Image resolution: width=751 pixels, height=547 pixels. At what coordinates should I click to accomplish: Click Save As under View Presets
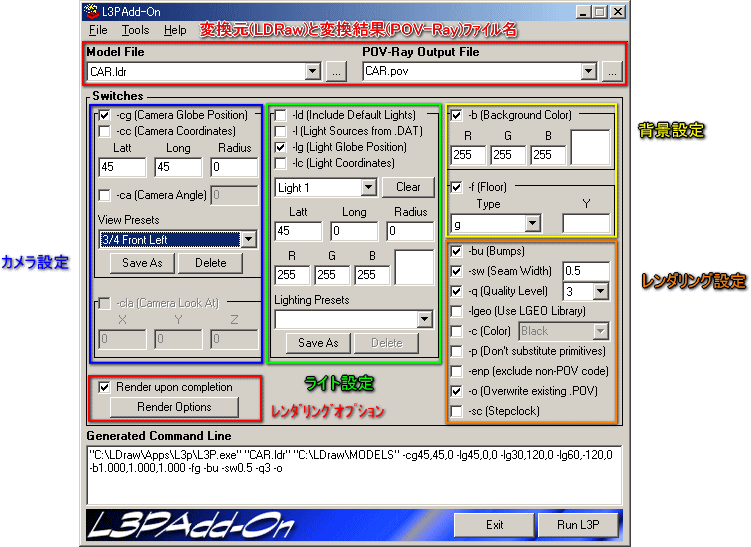142,263
